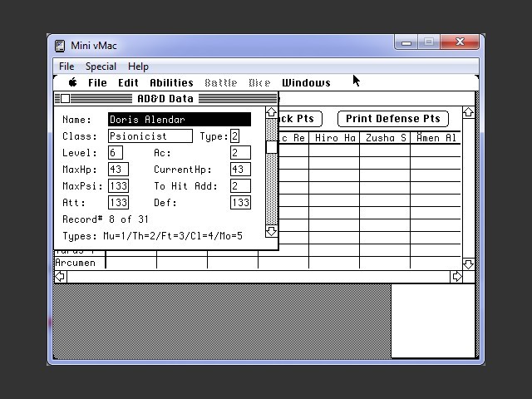Click right arrow of the horizontal scrollbar

(456, 277)
